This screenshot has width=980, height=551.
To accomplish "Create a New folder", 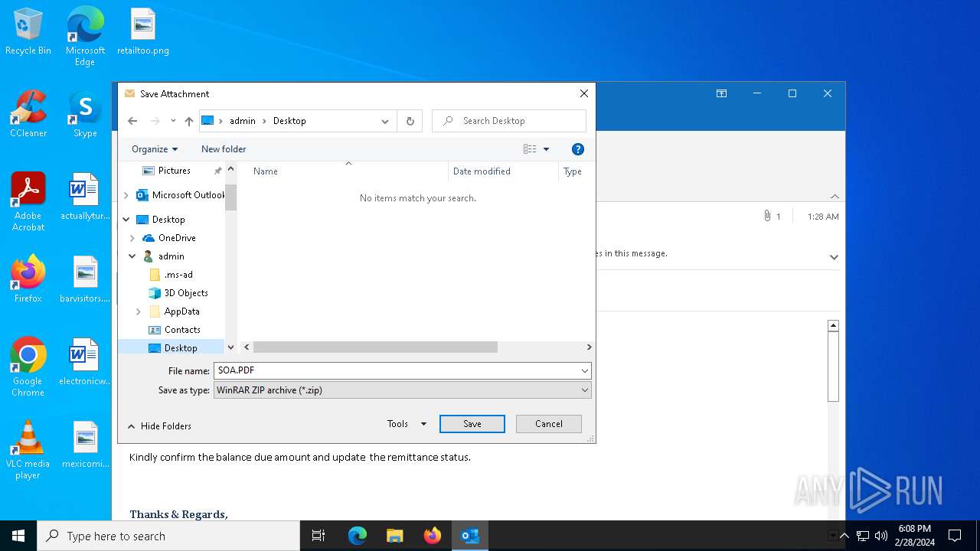I will [224, 149].
